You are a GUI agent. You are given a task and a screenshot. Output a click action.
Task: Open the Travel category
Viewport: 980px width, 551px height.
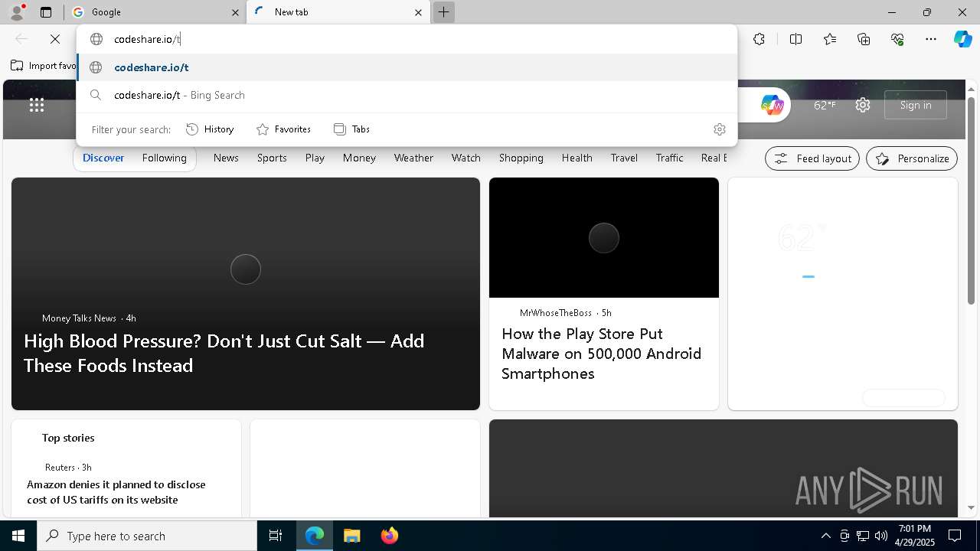624,158
